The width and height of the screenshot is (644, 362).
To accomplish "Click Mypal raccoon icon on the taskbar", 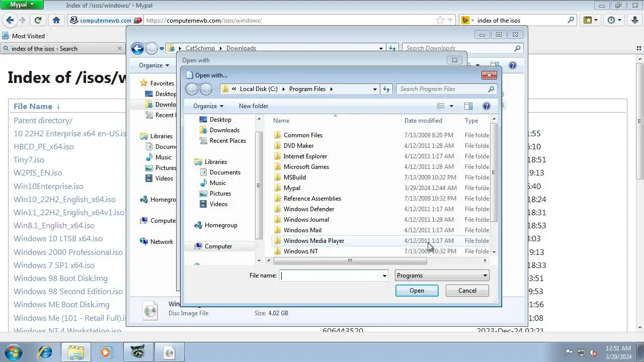I will (x=138, y=352).
